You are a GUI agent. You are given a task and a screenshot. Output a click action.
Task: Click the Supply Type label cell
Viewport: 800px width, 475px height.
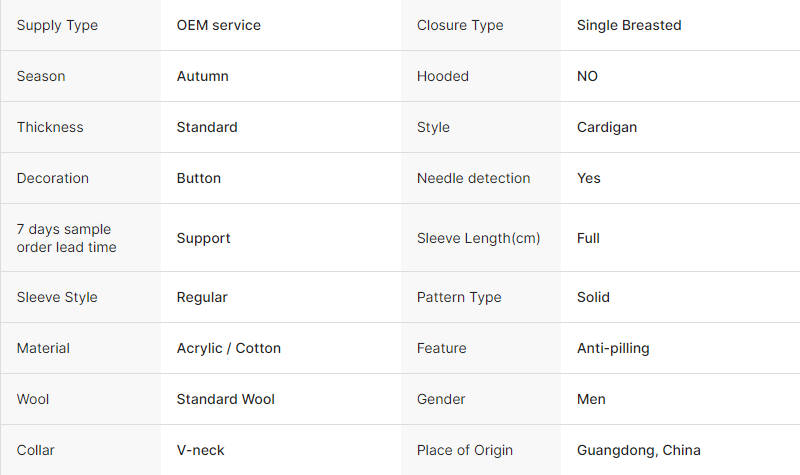coord(57,25)
